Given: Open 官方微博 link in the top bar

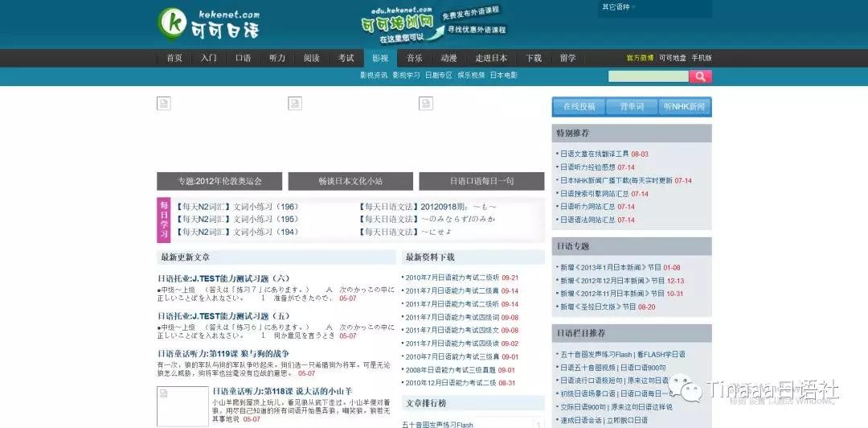Looking at the screenshot, I should coord(641,58).
